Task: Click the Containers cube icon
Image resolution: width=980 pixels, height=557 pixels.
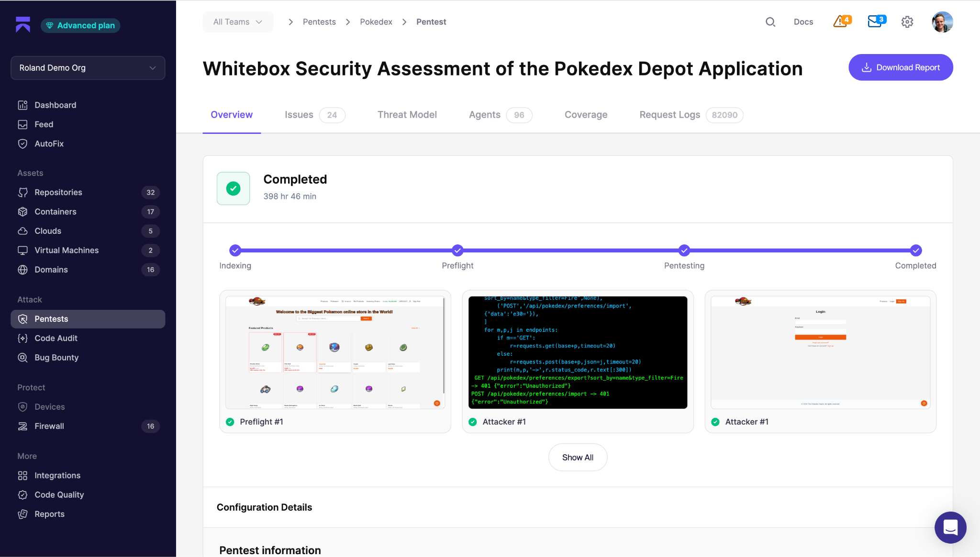Action: [22, 212]
